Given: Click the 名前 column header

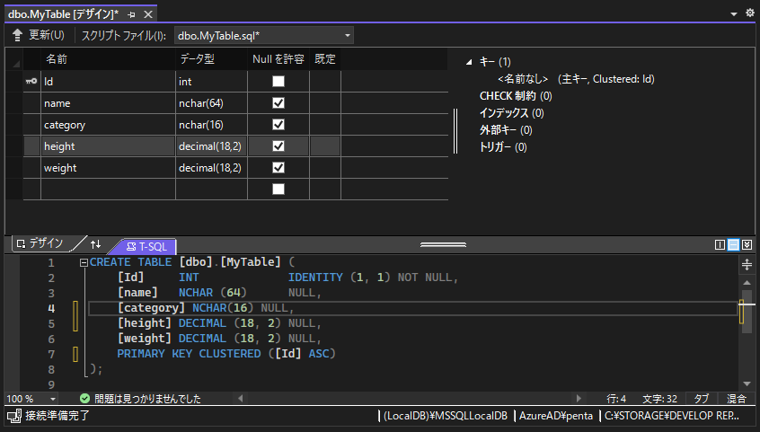Looking at the screenshot, I should point(108,59).
